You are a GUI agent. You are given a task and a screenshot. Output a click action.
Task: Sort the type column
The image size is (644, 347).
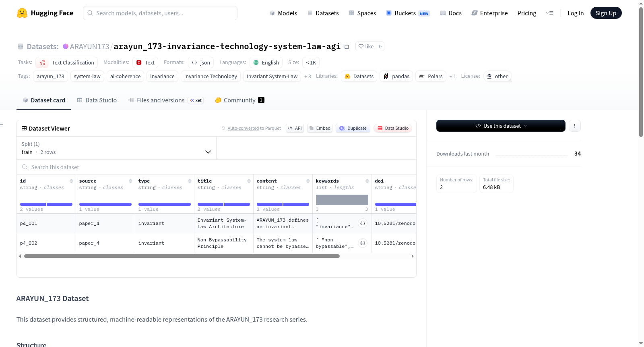coord(190,181)
